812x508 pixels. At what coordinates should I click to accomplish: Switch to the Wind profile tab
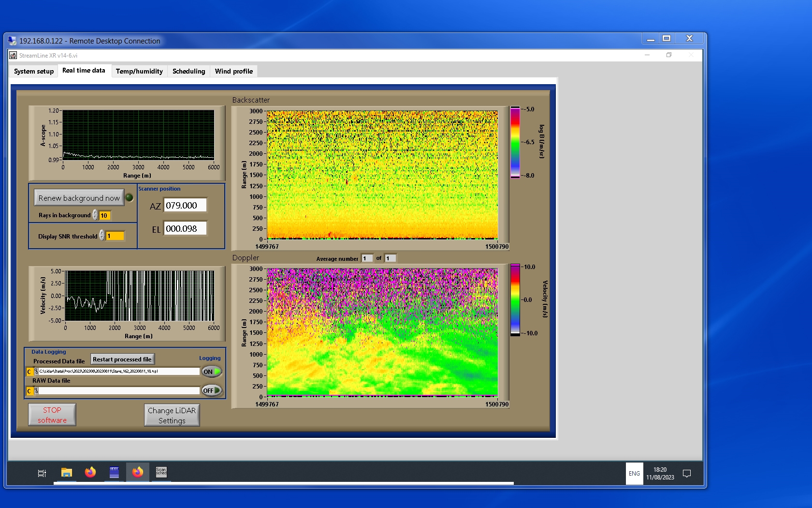(234, 71)
